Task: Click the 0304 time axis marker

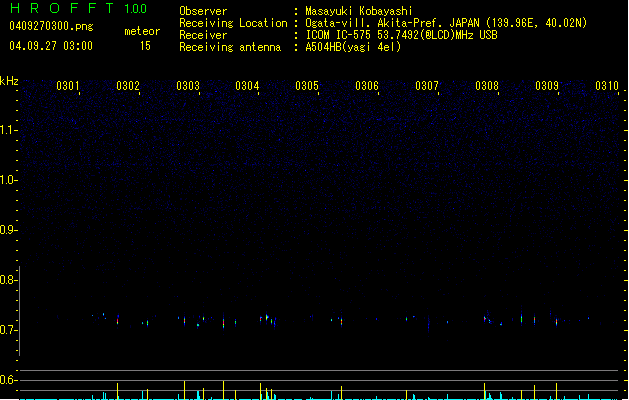Action: tap(247, 85)
